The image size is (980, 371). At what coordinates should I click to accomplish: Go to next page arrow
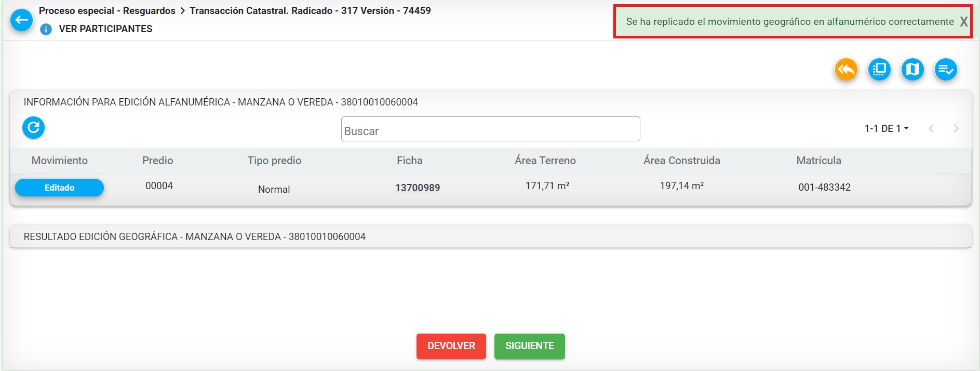[956, 128]
